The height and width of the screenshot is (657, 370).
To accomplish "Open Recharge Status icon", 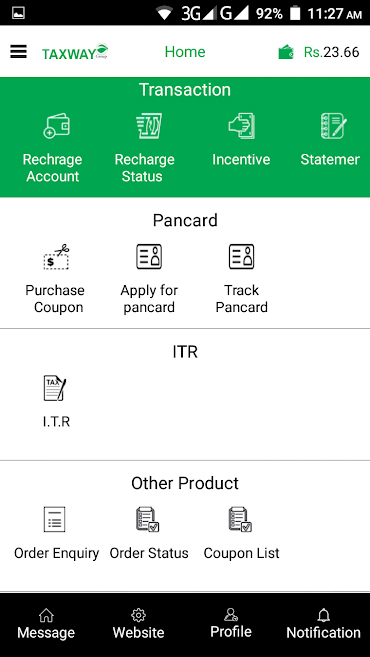I will (149, 126).
